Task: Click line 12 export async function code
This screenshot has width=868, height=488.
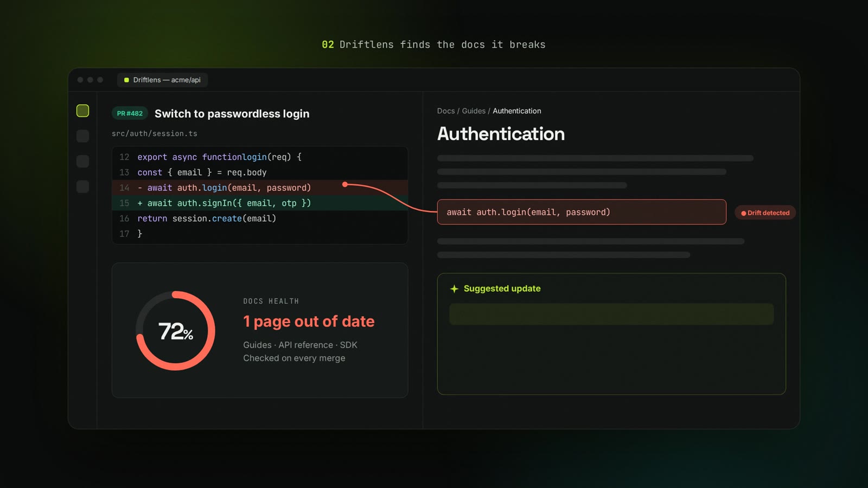Action: pos(260,157)
